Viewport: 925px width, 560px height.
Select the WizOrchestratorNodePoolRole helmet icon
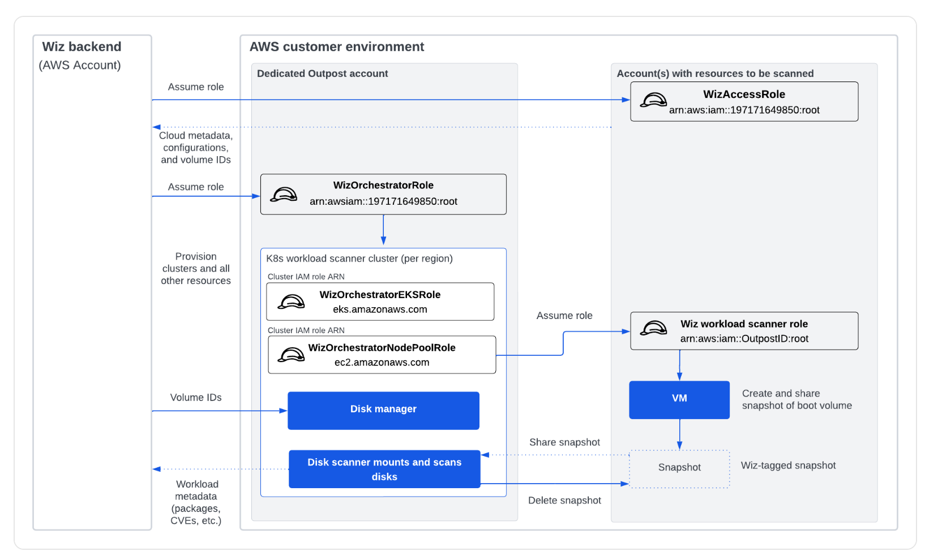(291, 355)
